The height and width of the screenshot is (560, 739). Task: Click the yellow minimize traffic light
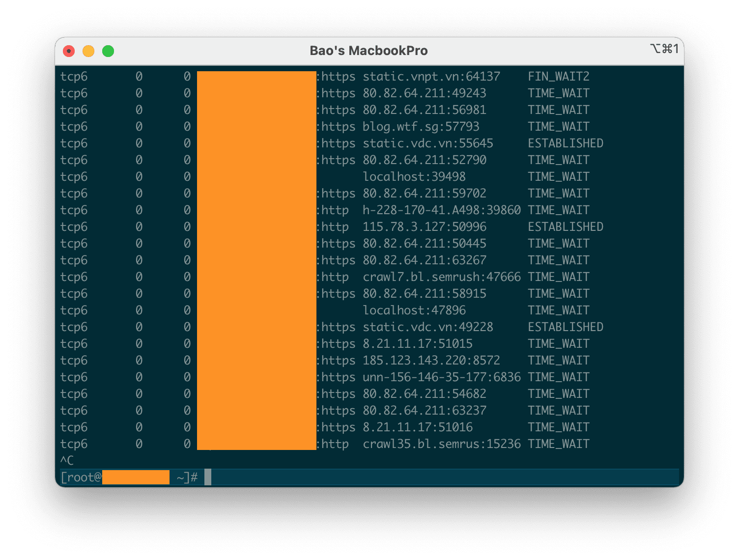[x=88, y=51]
